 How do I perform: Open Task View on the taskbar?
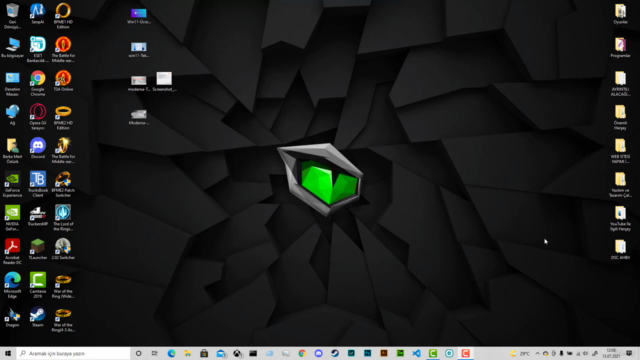click(155, 353)
